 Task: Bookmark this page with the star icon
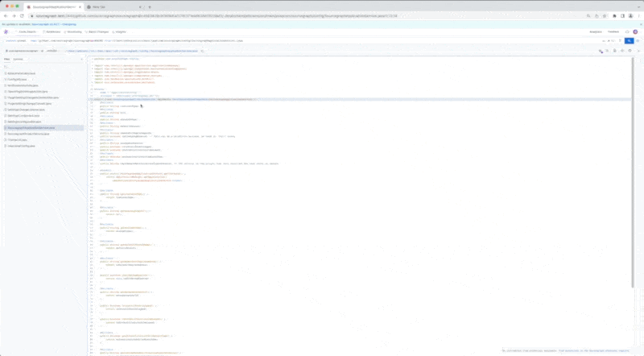pos(605,16)
